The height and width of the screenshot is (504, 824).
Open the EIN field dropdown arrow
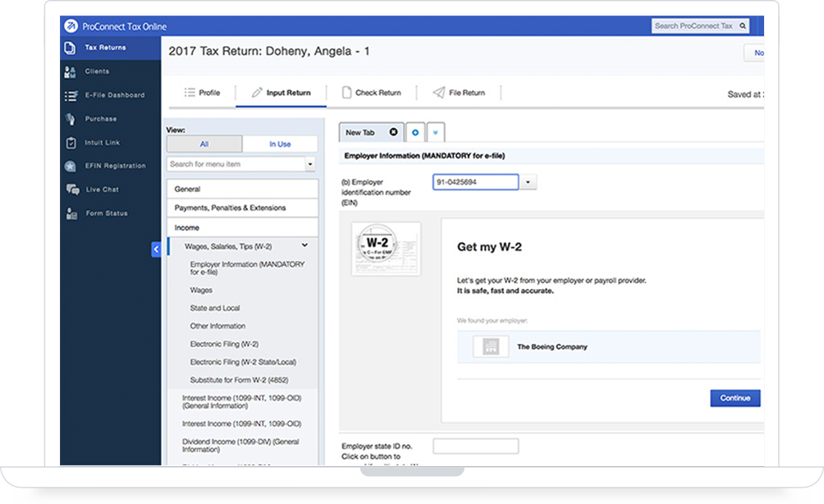529,182
